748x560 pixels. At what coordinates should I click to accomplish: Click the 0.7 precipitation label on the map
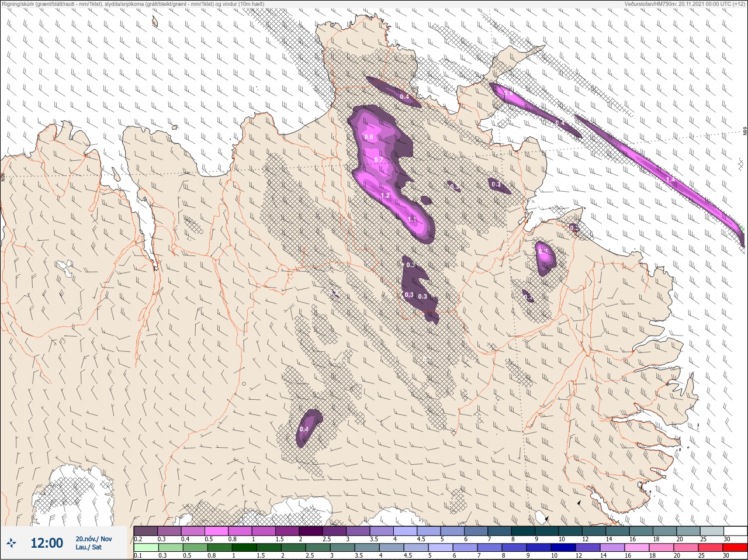coord(379,160)
